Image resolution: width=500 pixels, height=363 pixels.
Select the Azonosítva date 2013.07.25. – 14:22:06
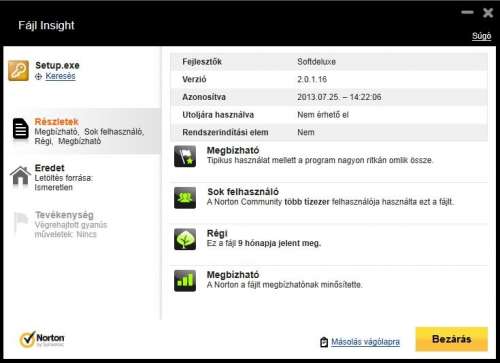click(339, 97)
